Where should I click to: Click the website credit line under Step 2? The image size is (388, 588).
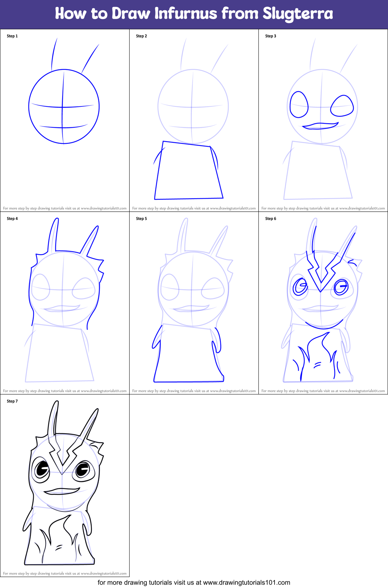tap(194, 208)
